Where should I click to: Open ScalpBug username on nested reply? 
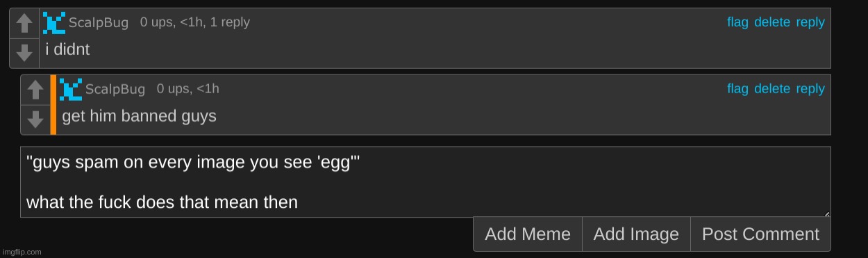pos(115,90)
